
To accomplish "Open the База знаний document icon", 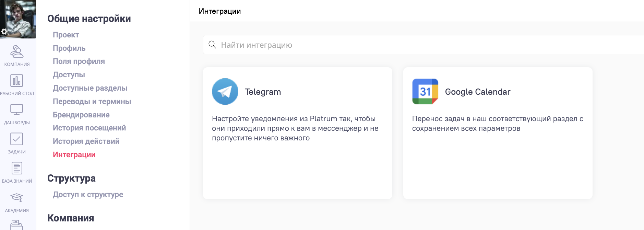I will (17, 168).
